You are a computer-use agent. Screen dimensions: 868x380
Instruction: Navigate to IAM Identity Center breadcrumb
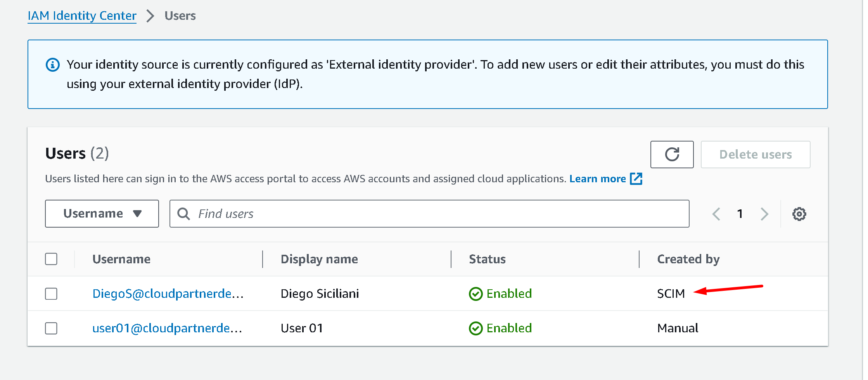82,16
